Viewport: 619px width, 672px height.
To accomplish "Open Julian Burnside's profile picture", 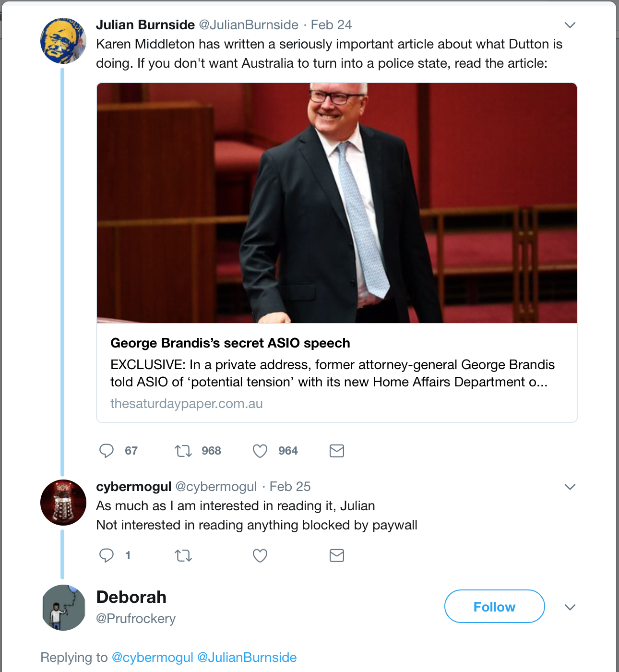I will coord(63,41).
